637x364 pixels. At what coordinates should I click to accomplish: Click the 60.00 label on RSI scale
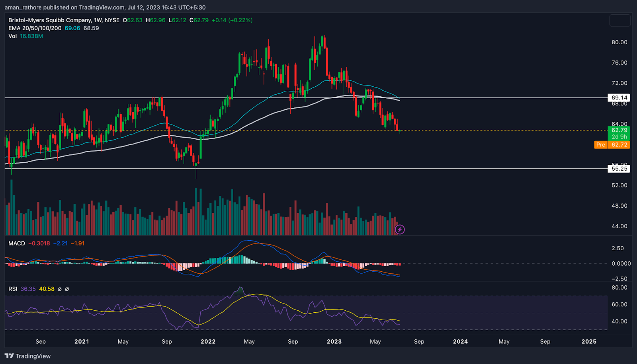(x=619, y=304)
